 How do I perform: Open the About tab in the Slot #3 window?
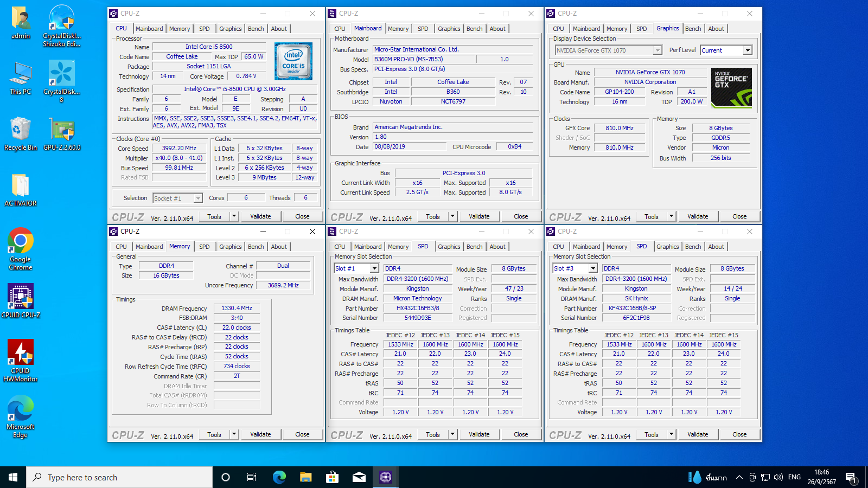tap(716, 247)
